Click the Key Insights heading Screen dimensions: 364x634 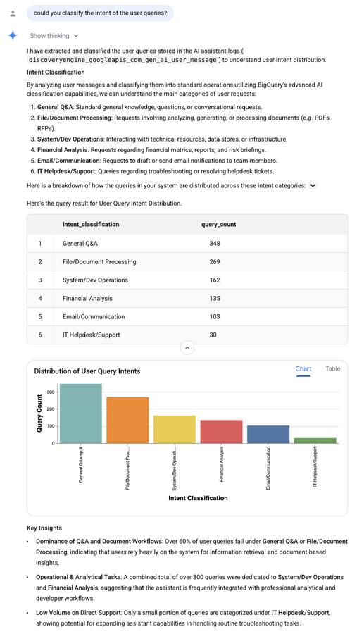pyautogui.click(x=44, y=528)
